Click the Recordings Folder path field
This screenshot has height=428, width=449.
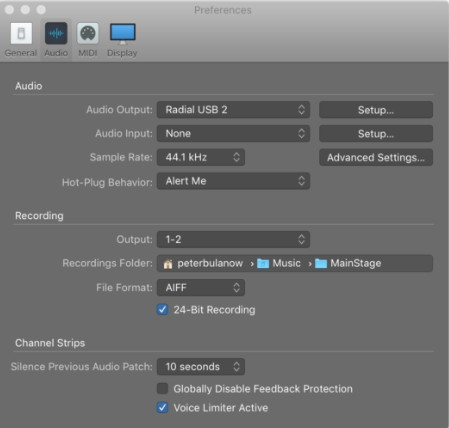[295, 263]
